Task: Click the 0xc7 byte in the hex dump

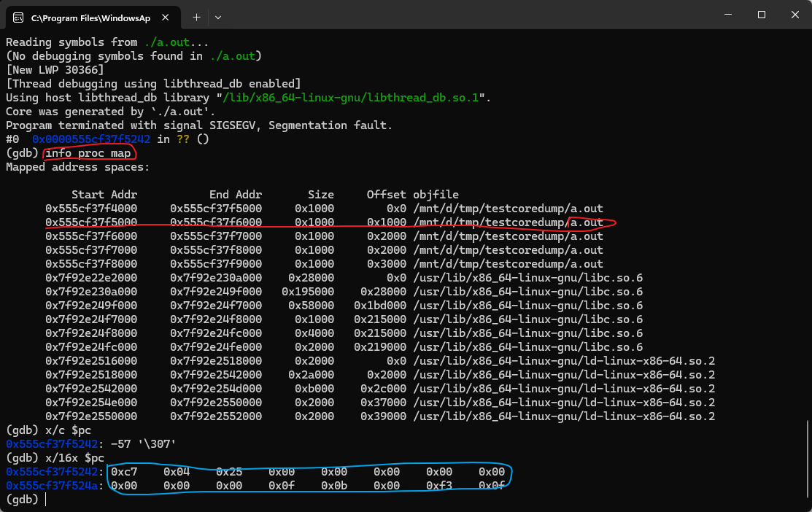Action: (x=121, y=472)
